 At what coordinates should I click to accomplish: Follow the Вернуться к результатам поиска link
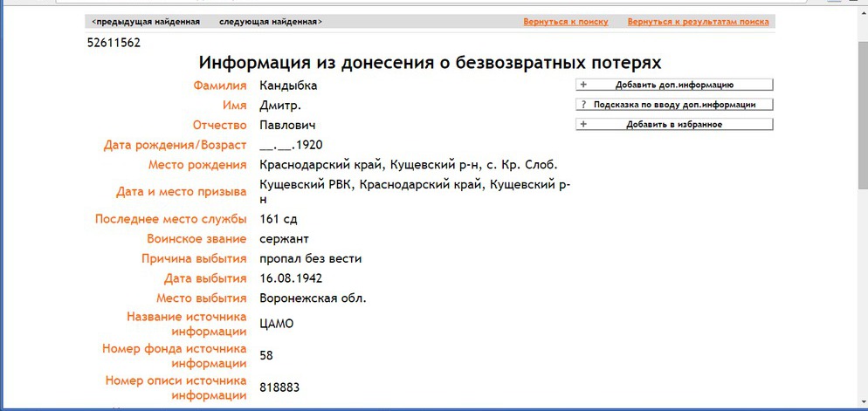pos(698,21)
